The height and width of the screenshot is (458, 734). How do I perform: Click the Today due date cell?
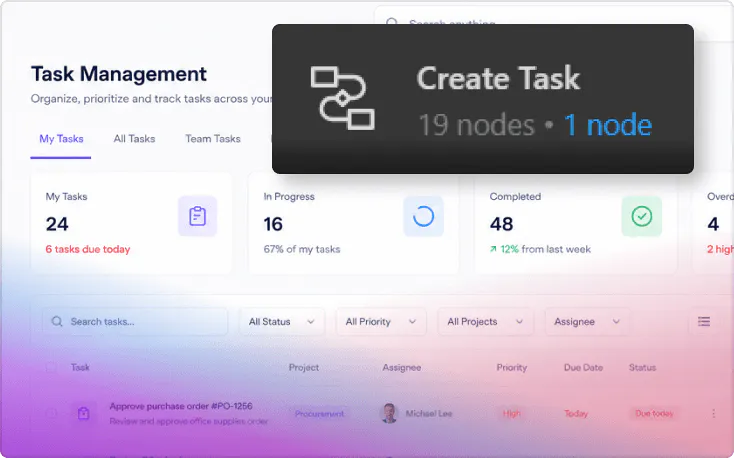click(x=576, y=414)
